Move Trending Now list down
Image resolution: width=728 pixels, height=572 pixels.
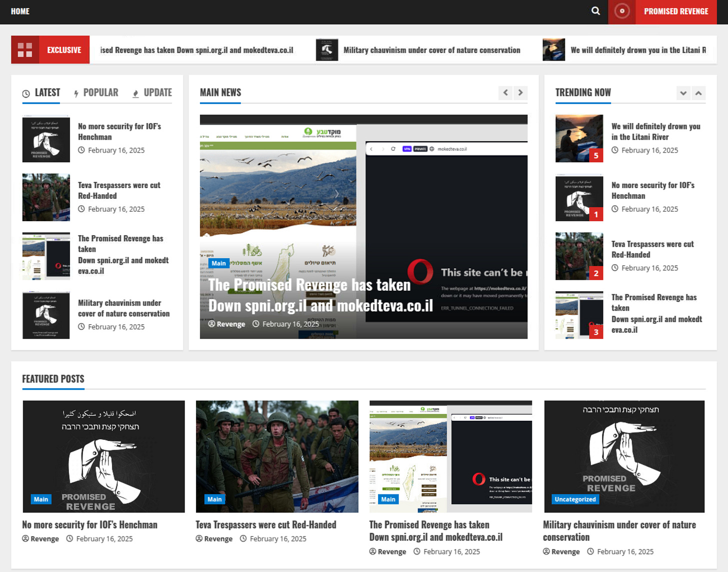coord(683,93)
